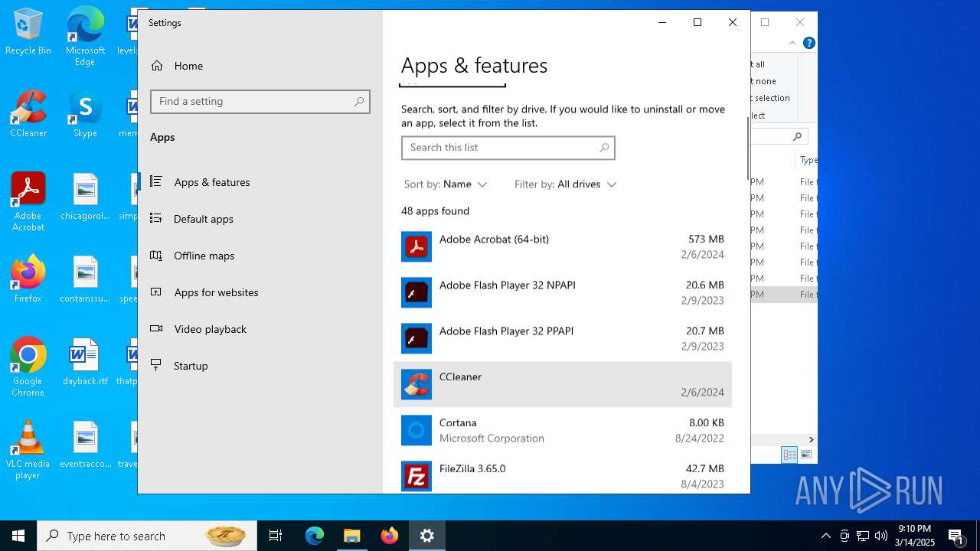This screenshot has width=980, height=551.
Task: Click magnifier icon in Search this list
Action: click(x=604, y=148)
